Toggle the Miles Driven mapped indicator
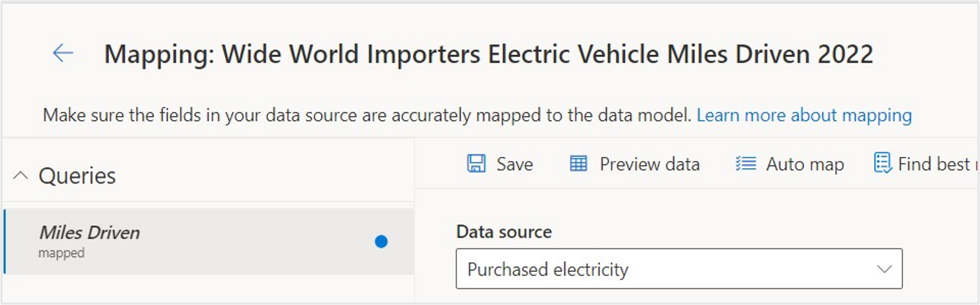 pyautogui.click(x=381, y=242)
